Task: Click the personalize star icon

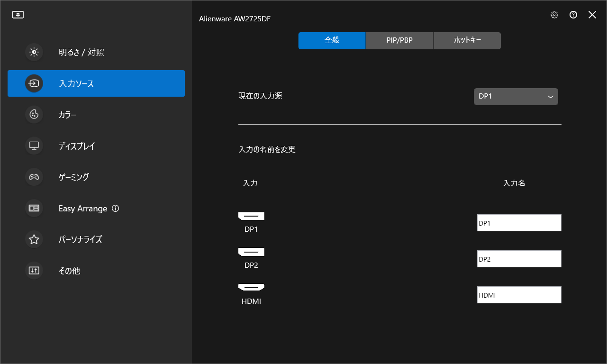Action: tap(34, 239)
